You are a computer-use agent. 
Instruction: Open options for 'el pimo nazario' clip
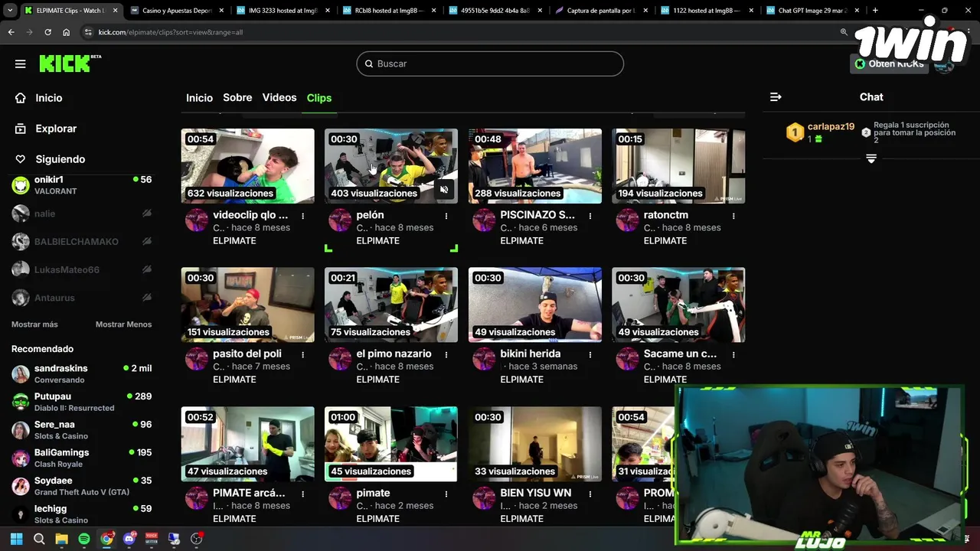pos(446,354)
